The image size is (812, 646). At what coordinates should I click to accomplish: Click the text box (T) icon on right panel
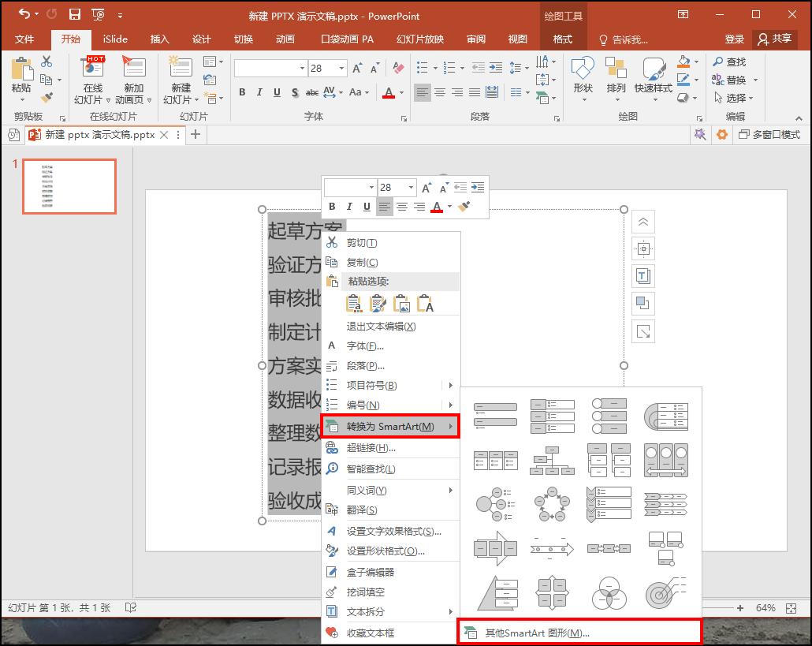point(643,276)
